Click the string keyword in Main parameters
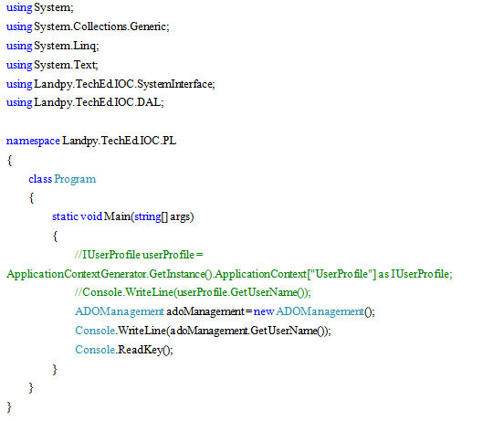This screenshot has height=421, width=504. point(148,217)
